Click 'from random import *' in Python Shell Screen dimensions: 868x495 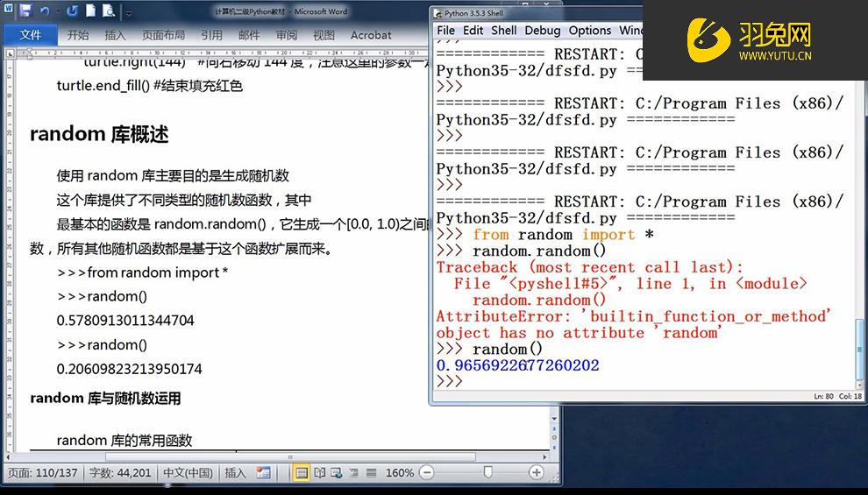coord(564,235)
